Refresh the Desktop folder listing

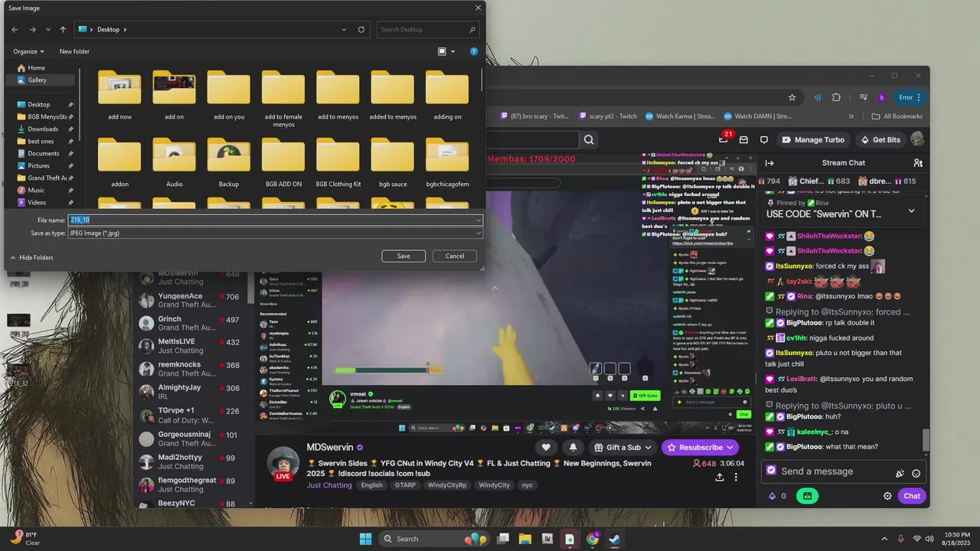(361, 29)
